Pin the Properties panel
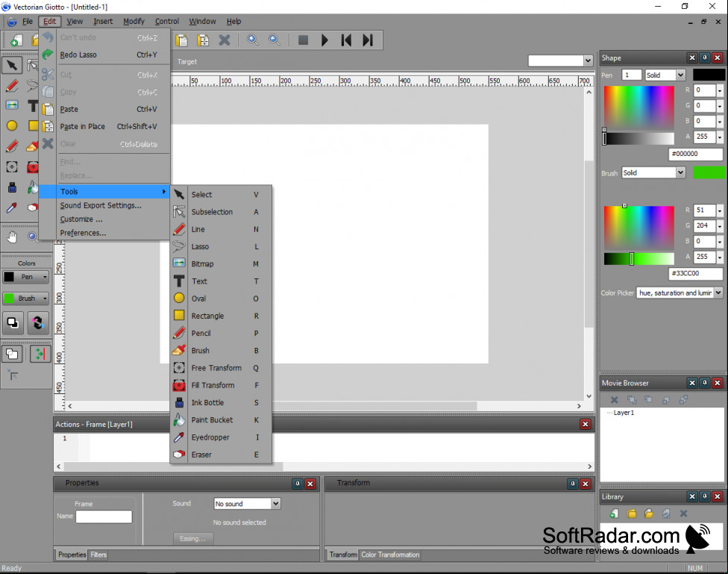This screenshot has width=728, height=574. click(x=298, y=484)
